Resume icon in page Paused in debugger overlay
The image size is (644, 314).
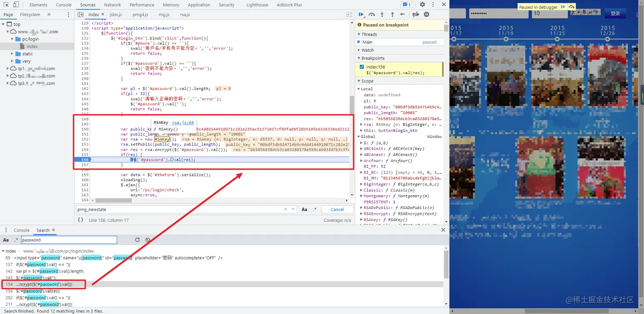click(563, 7)
